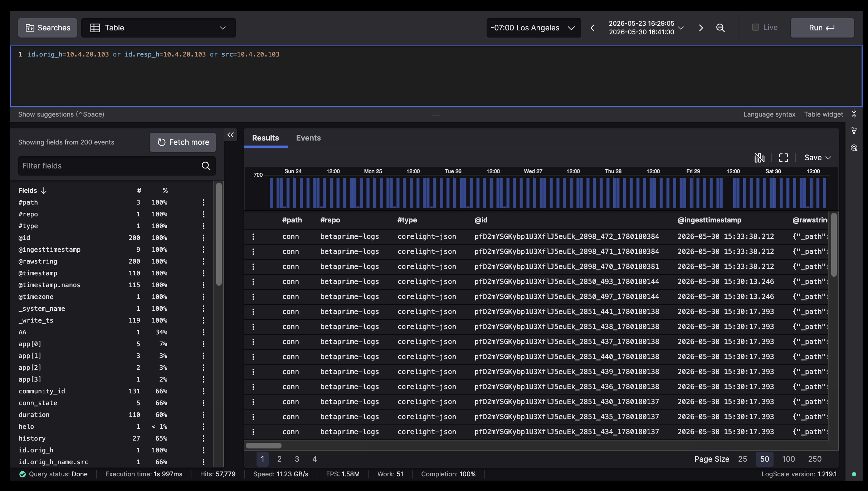Zoom out the time range

point(720,28)
